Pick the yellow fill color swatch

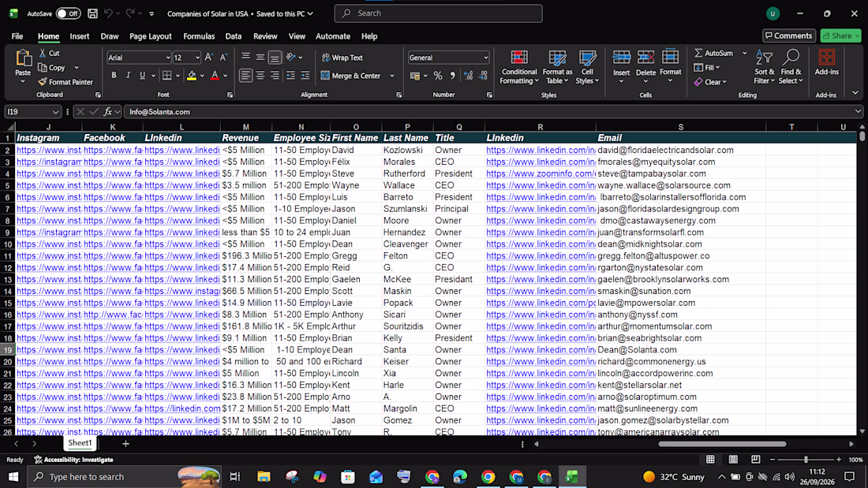[192, 76]
